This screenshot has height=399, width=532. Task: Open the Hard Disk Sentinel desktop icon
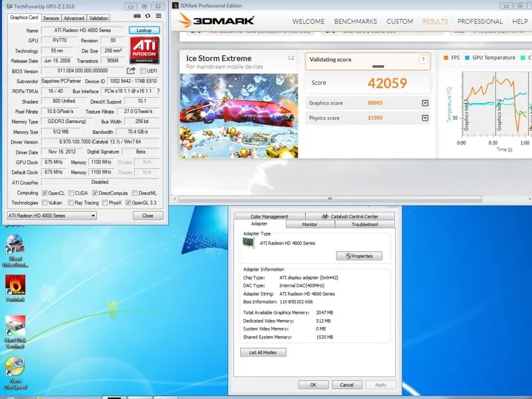tap(15, 329)
